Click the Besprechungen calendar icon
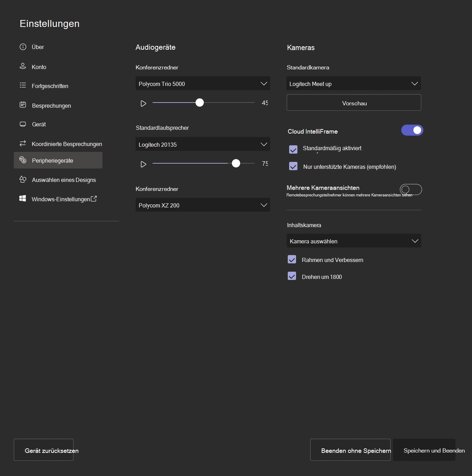 click(x=23, y=105)
